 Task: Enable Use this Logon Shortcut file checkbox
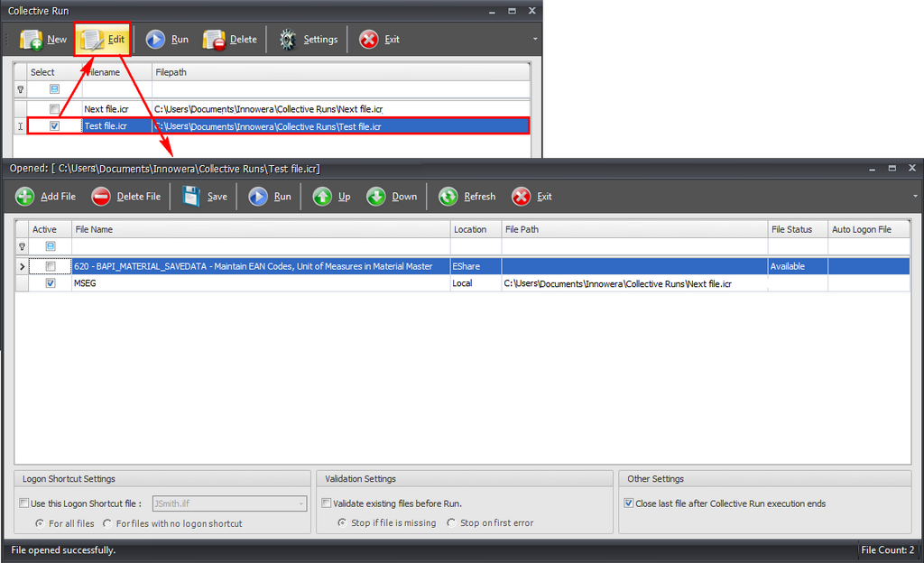coord(24,503)
